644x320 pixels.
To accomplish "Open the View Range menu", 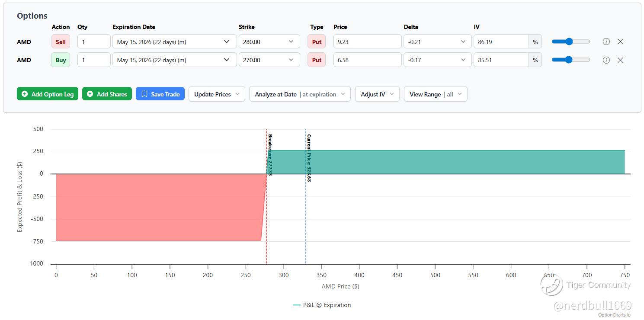I will point(435,94).
